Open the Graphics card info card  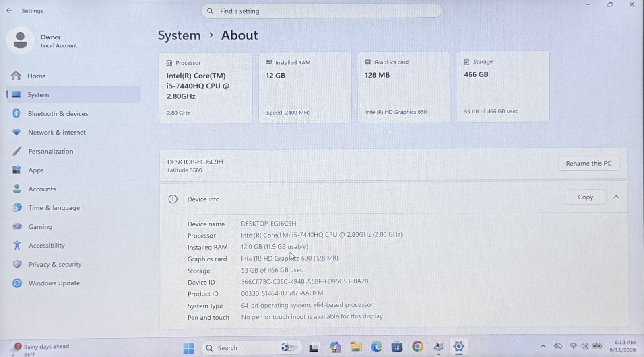point(404,87)
